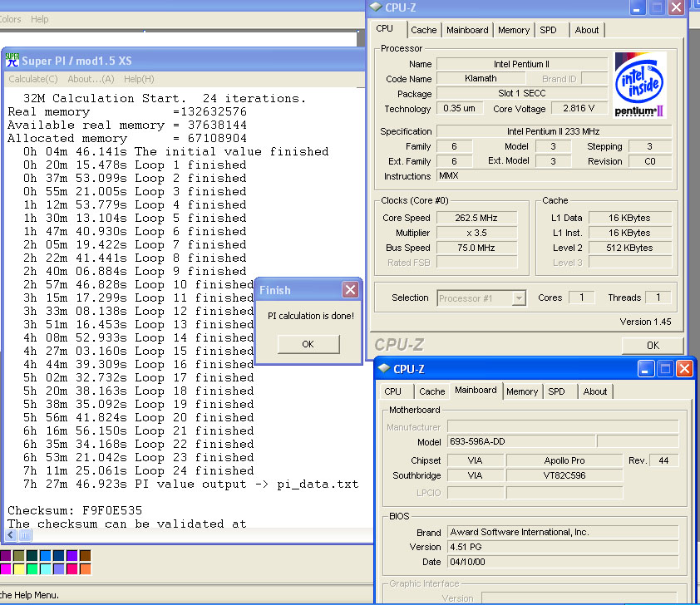
Task: Click the CPU-Z icon in lower window title
Action: click(x=384, y=368)
